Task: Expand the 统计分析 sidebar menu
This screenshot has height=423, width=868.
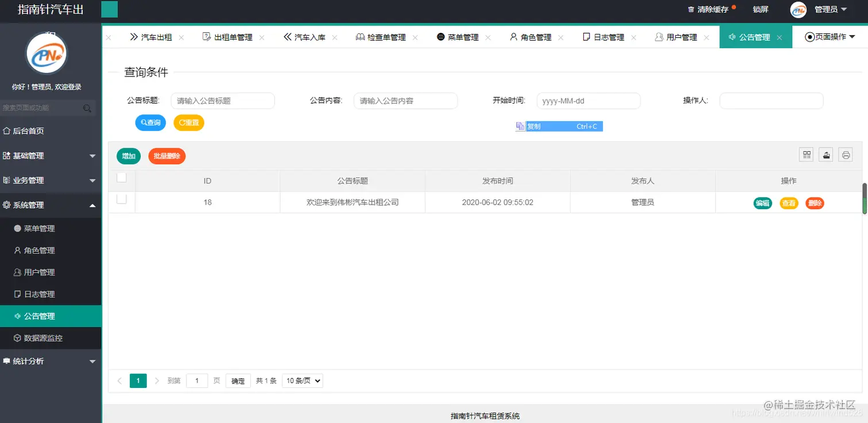Action: tap(51, 362)
